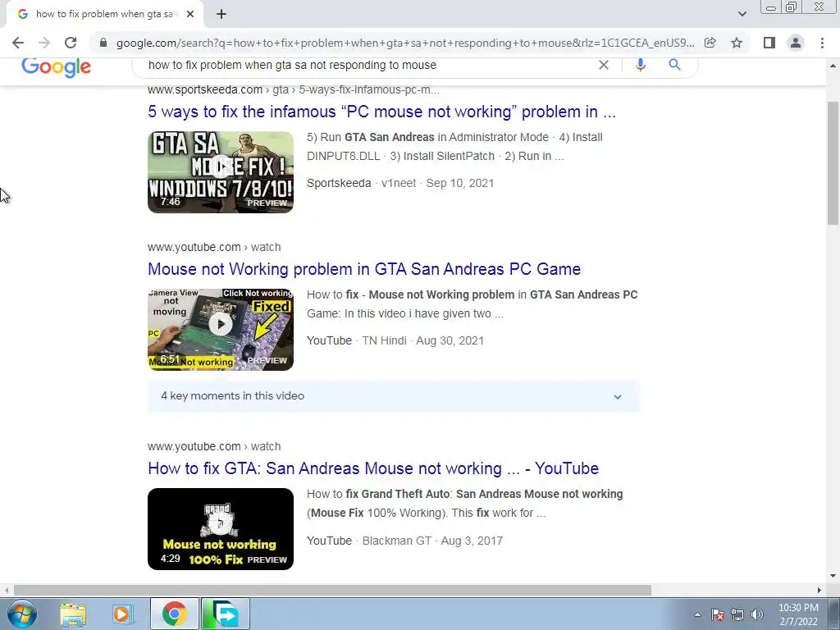Close the current Google search tab
840x630 pixels.
(190, 14)
